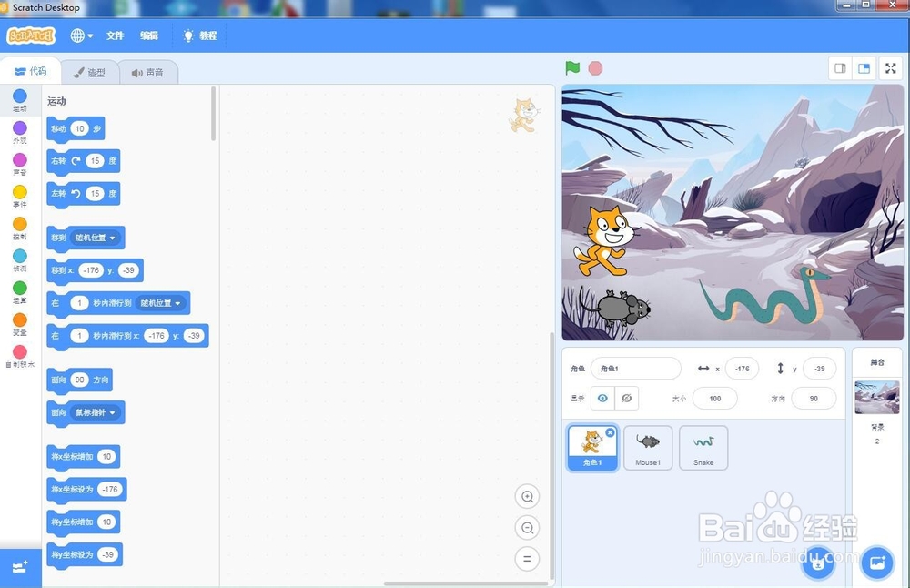Screen dimensions: 910x588
Task: Open the add extension button
Action: point(20,568)
